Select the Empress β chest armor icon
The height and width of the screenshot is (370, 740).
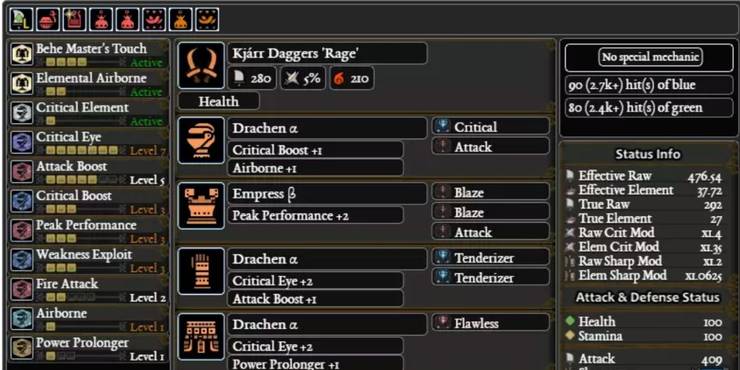coord(201,206)
